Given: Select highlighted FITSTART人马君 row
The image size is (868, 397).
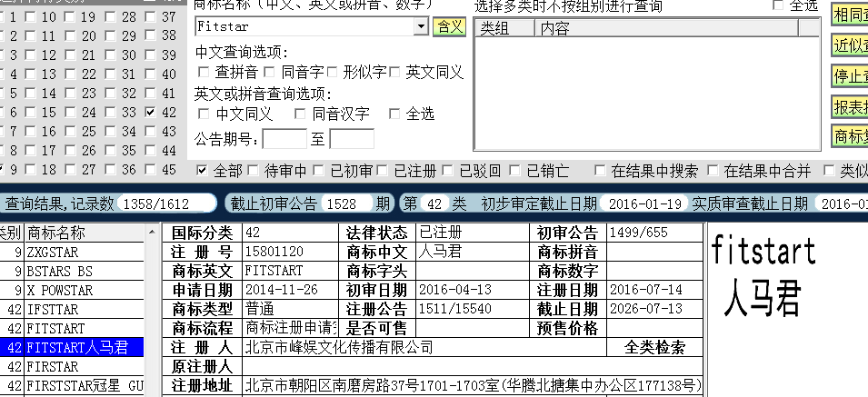Looking at the screenshot, I should click(72, 347).
